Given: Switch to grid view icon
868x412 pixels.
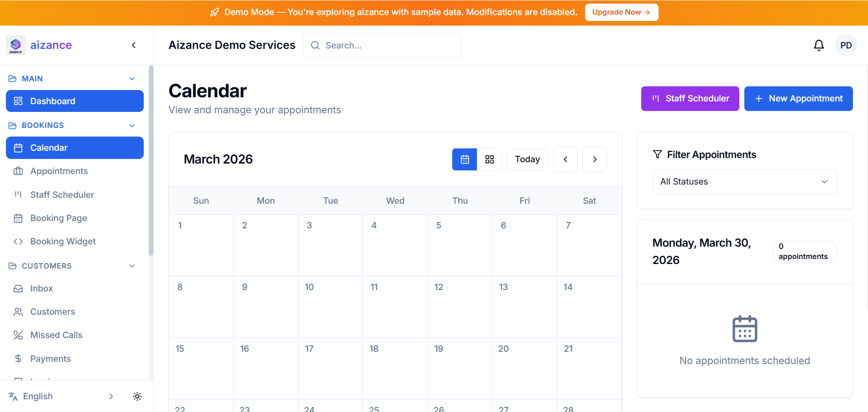Looking at the screenshot, I should click(489, 159).
